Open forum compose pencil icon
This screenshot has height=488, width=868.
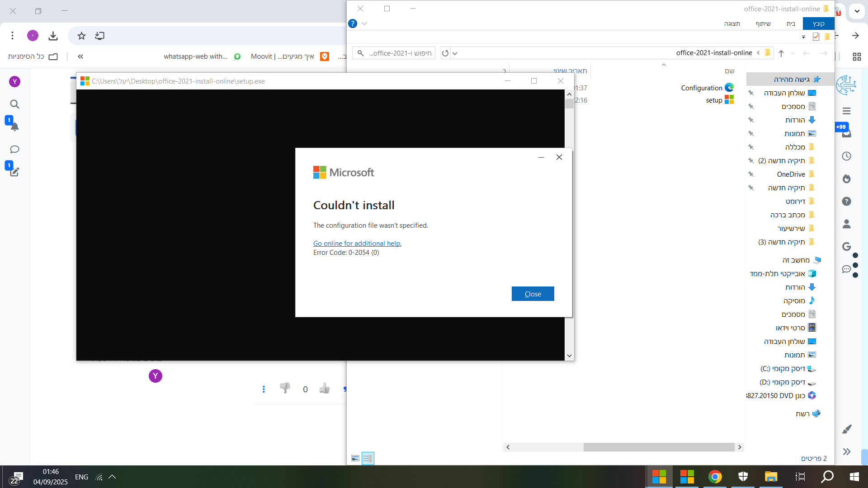(14, 172)
